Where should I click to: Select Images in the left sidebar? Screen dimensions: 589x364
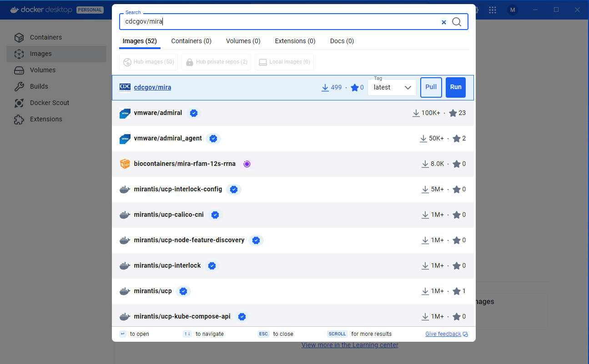point(56,54)
